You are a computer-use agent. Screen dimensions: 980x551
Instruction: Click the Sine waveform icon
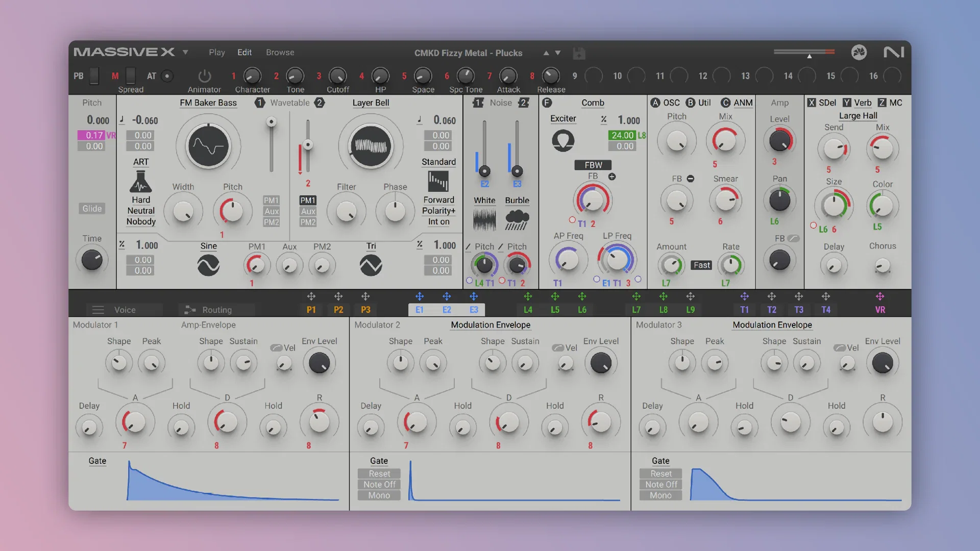pos(208,265)
